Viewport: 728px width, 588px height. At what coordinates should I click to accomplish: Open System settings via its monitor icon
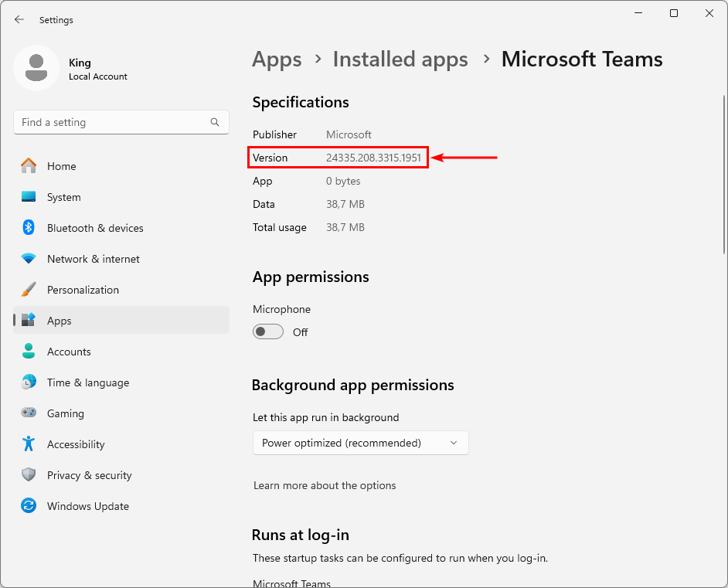[x=29, y=197]
